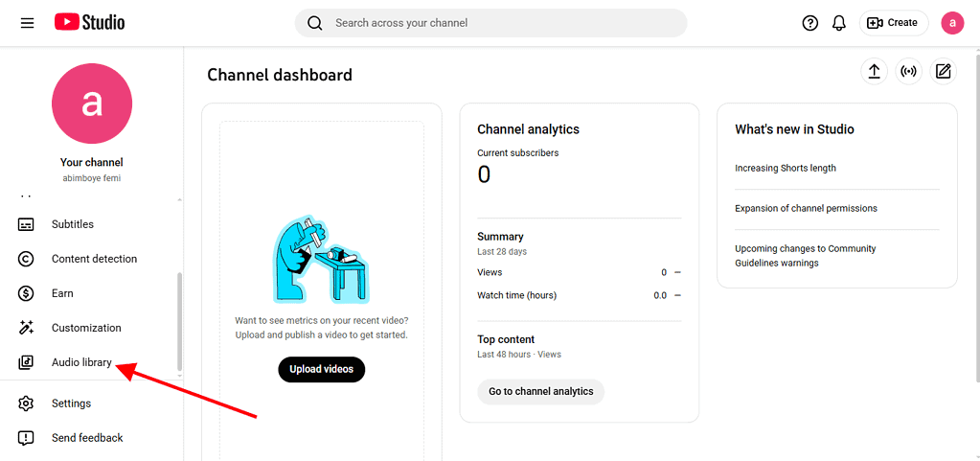Open Settings from the sidebar
Screen dimensions: 980x461
point(71,403)
